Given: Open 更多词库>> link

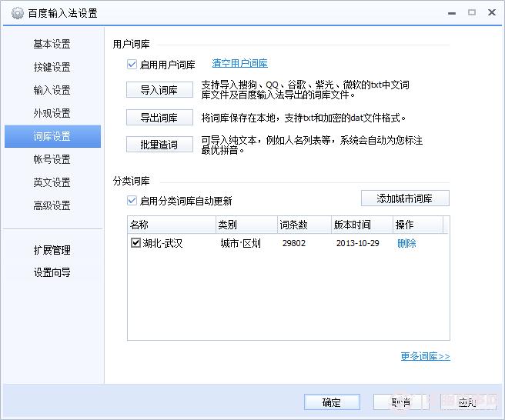Looking at the screenshot, I should tap(425, 356).
